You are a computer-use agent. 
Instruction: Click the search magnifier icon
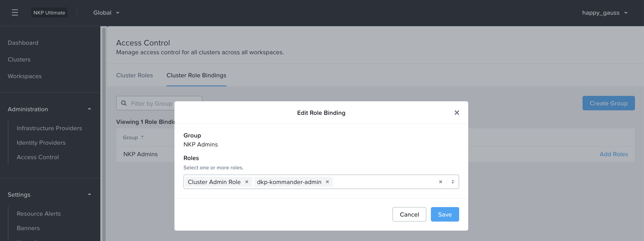click(x=124, y=103)
